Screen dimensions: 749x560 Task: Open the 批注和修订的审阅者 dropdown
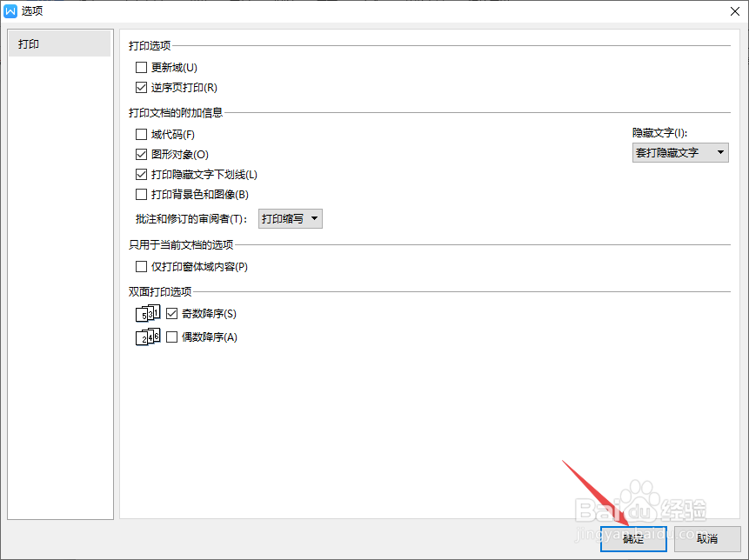[291, 218]
